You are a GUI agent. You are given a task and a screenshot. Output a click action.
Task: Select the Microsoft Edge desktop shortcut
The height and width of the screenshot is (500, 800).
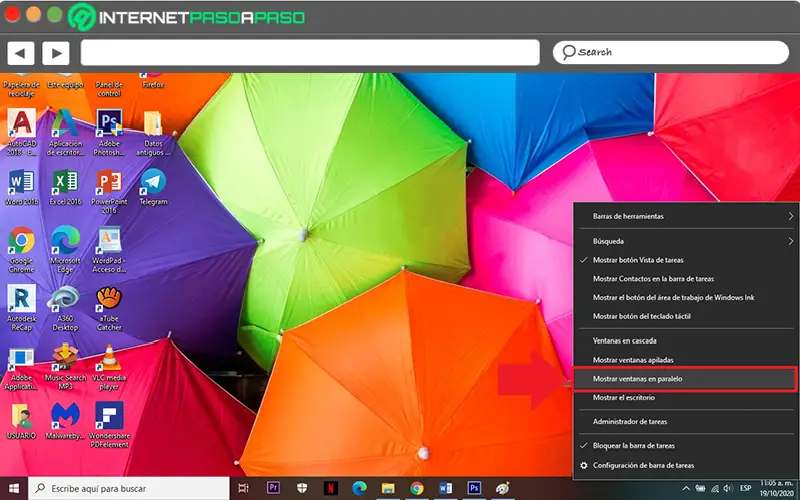coord(65,250)
